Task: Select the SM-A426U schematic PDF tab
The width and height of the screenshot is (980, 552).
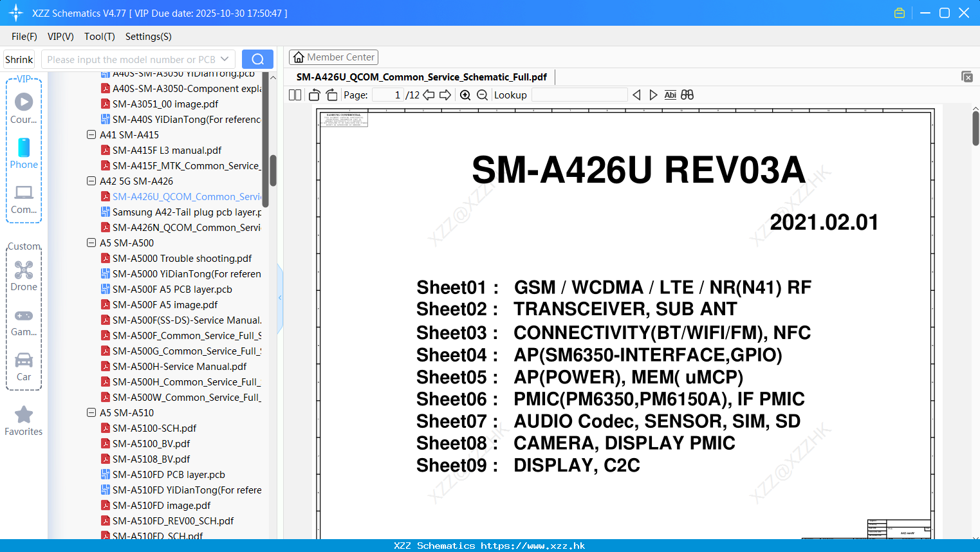Action: point(421,77)
